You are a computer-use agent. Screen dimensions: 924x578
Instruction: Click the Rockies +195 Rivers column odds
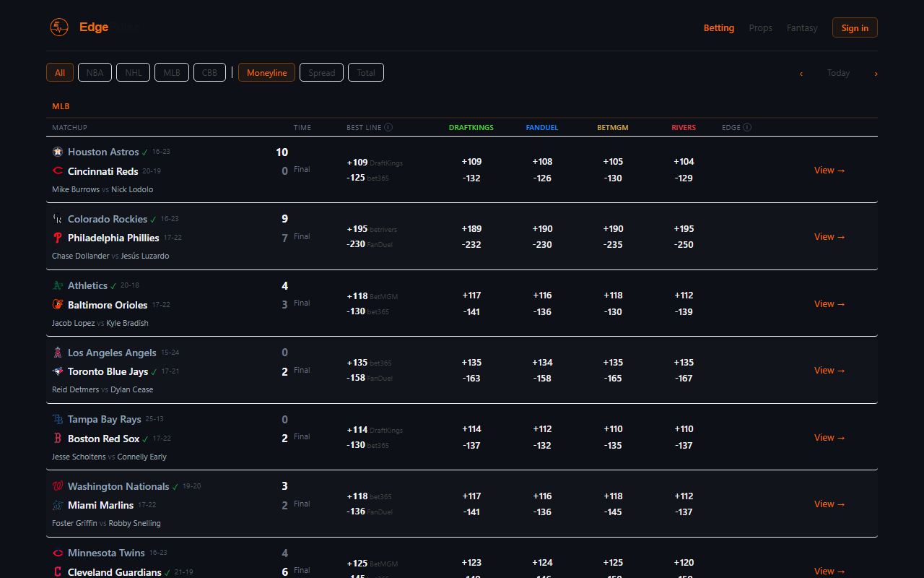684,228
